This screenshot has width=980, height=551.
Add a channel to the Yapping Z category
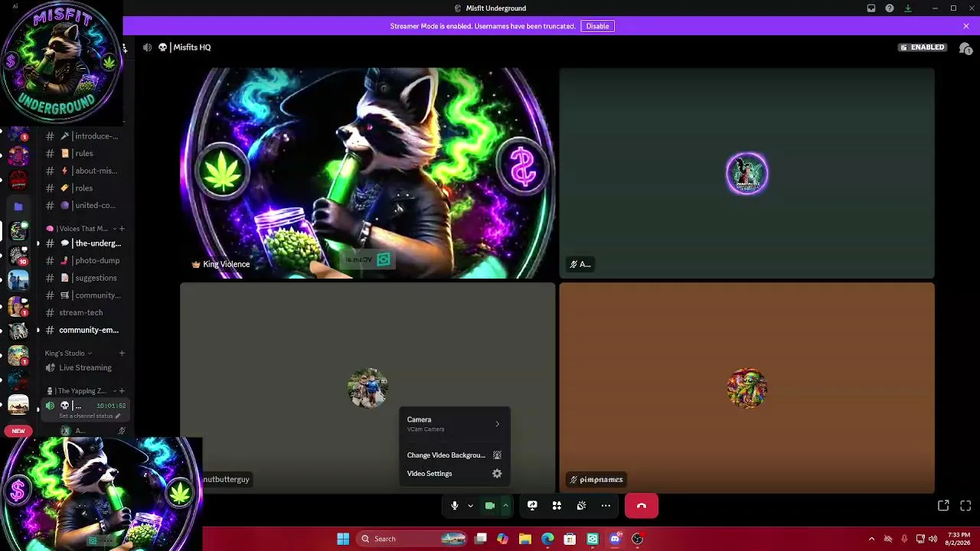(122, 391)
